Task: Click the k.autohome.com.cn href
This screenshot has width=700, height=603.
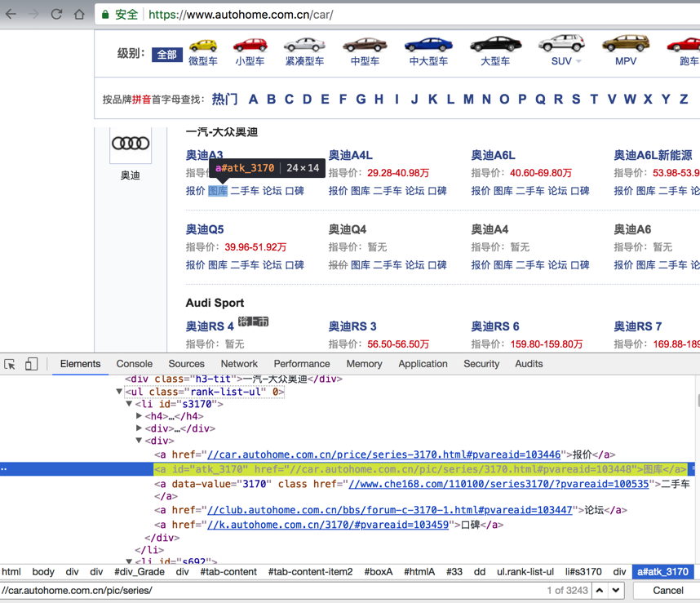Action: 328,525
